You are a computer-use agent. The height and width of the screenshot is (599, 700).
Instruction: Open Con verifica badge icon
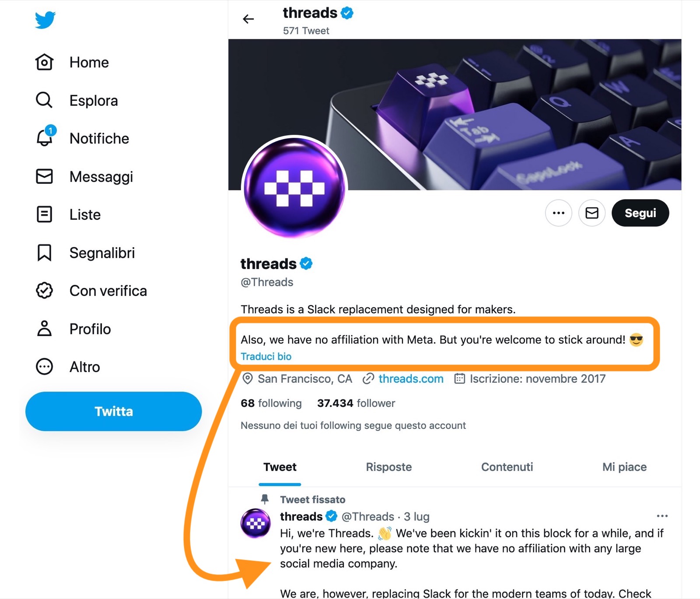pyautogui.click(x=44, y=291)
